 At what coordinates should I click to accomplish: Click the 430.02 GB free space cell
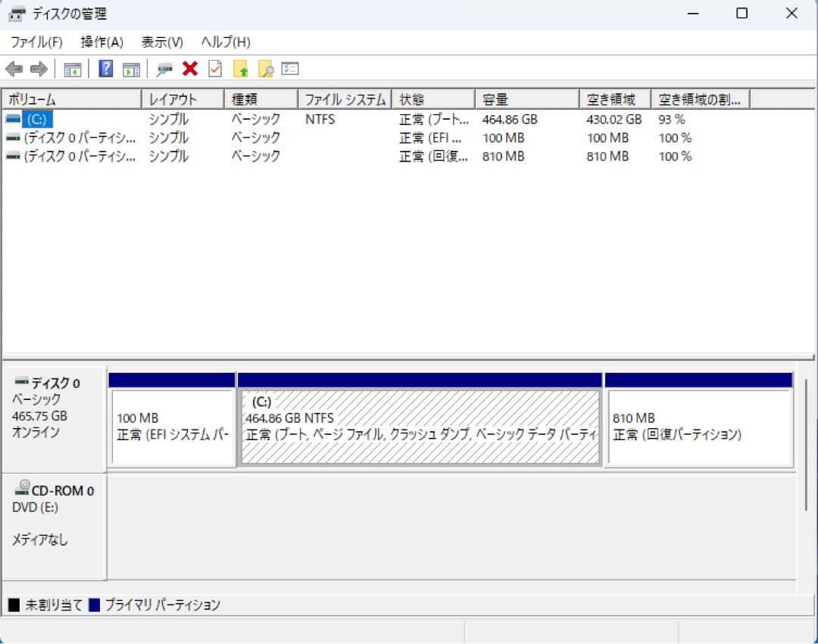click(x=614, y=119)
